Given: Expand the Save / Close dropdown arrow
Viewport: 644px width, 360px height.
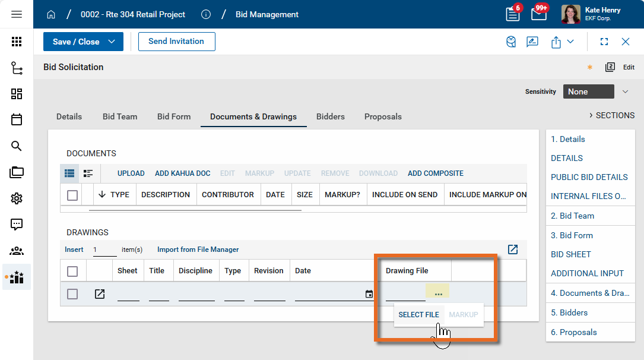Looking at the screenshot, I should coord(112,42).
